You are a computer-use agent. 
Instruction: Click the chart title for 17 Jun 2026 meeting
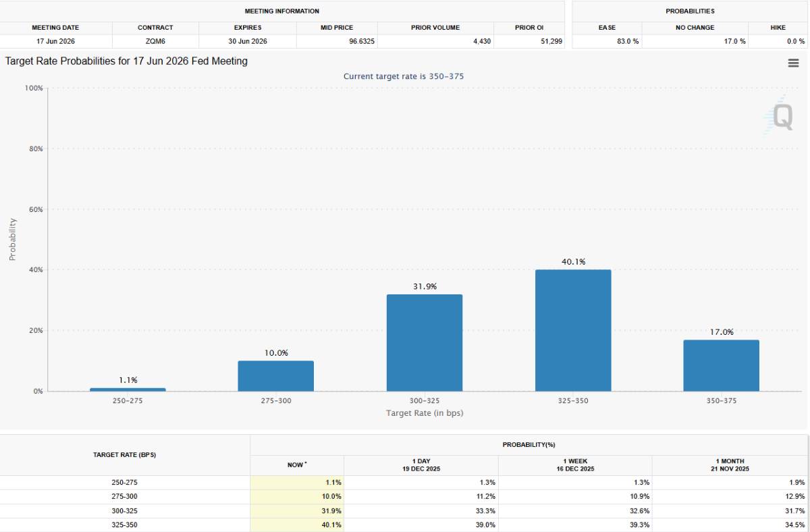coord(126,61)
